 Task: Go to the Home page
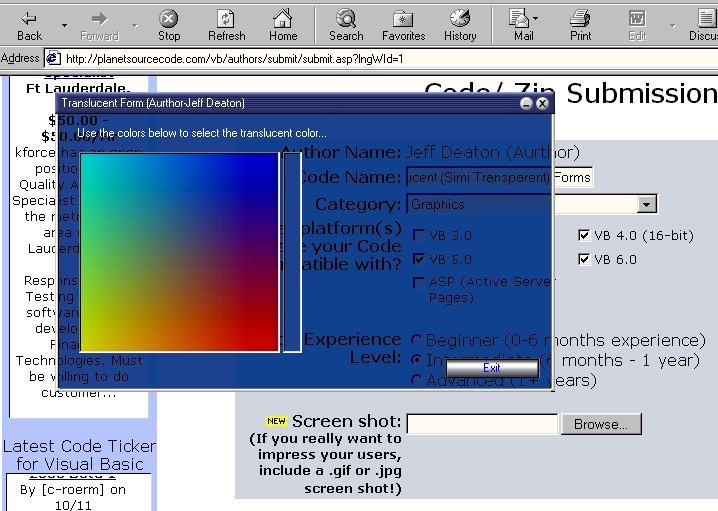point(283,26)
